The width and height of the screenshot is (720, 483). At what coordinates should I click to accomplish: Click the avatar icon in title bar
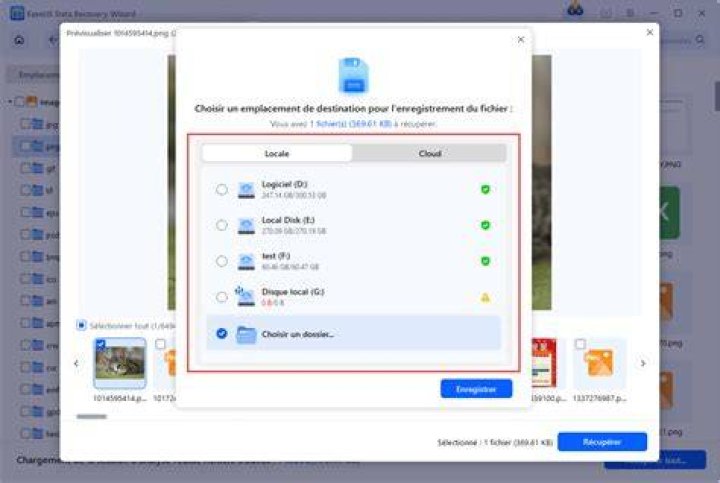575,9
